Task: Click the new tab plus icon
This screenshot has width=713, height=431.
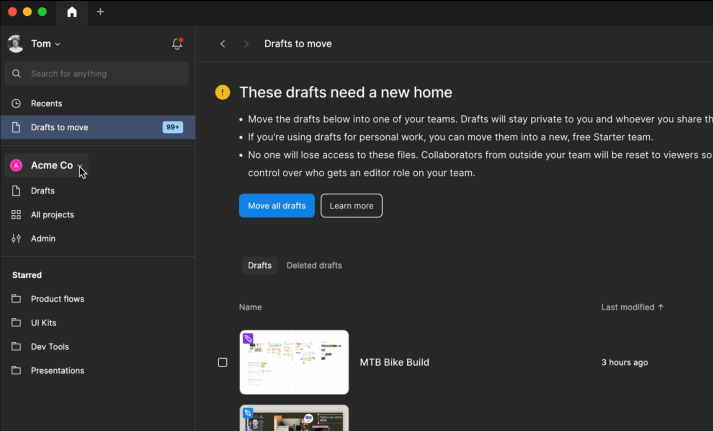Action: pos(100,12)
